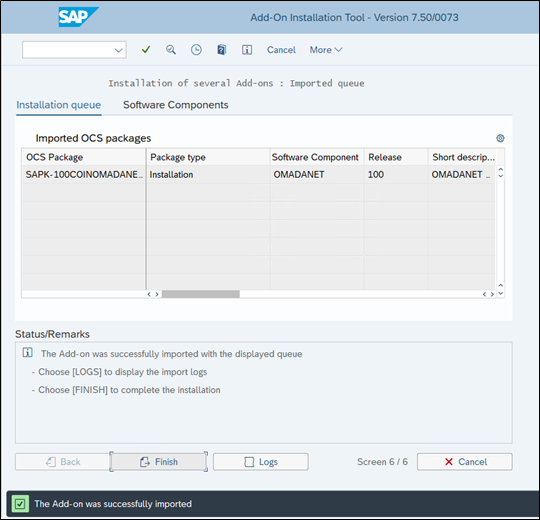Click the command input field
Screen dimensions: 540x520
click(68, 50)
